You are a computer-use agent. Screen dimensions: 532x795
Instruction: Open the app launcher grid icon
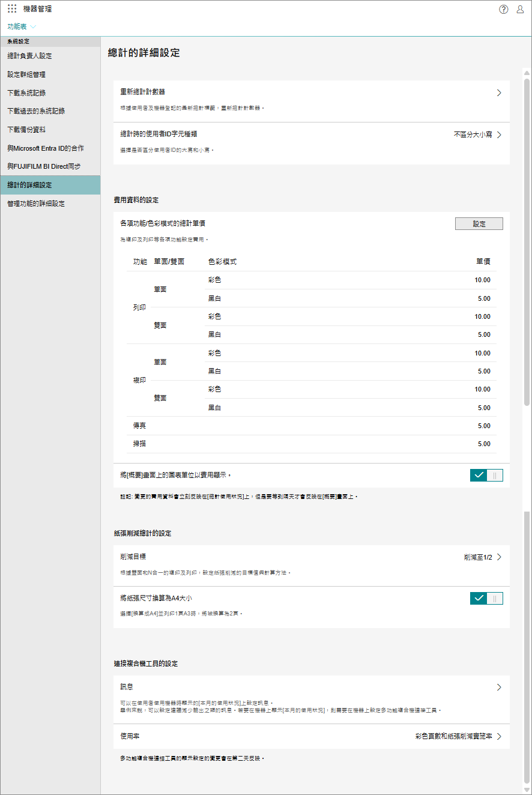tap(12, 9)
